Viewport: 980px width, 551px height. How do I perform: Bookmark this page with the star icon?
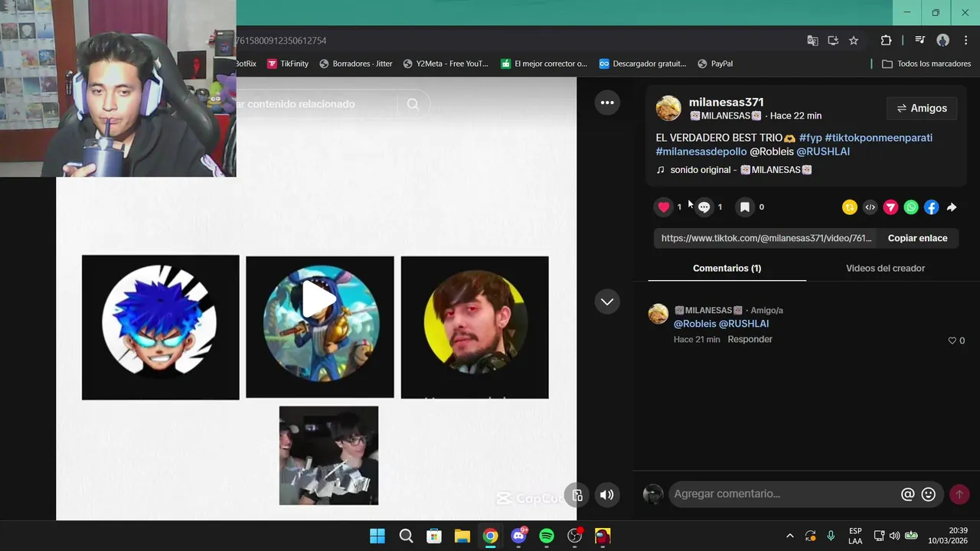click(854, 41)
